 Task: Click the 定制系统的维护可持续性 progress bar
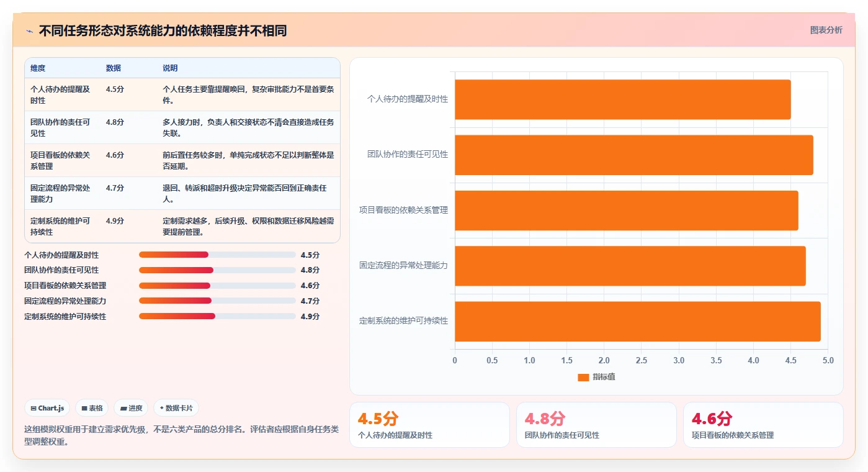pyautogui.click(x=217, y=316)
